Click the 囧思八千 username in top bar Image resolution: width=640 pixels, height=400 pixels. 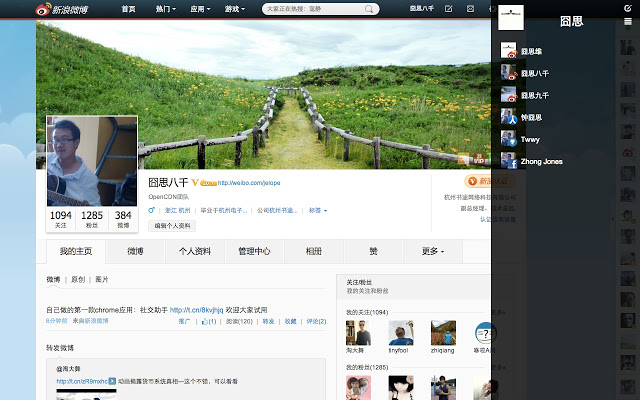[422, 8]
